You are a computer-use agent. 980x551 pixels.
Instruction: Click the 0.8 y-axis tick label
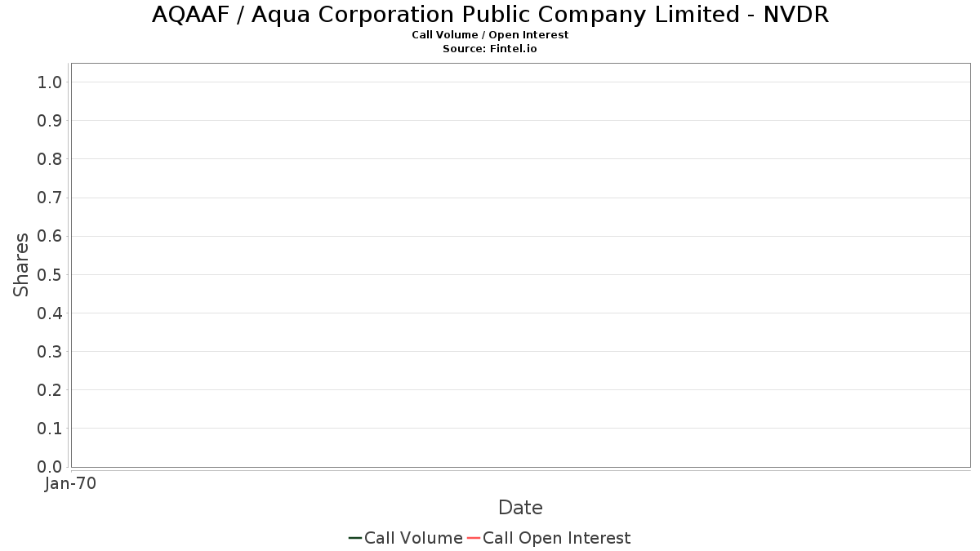click(x=50, y=159)
